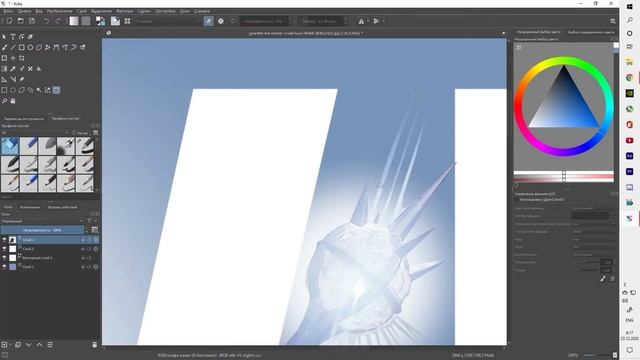The image size is (640, 360).
Task: Select the Polygon tool
Action: 39,47
